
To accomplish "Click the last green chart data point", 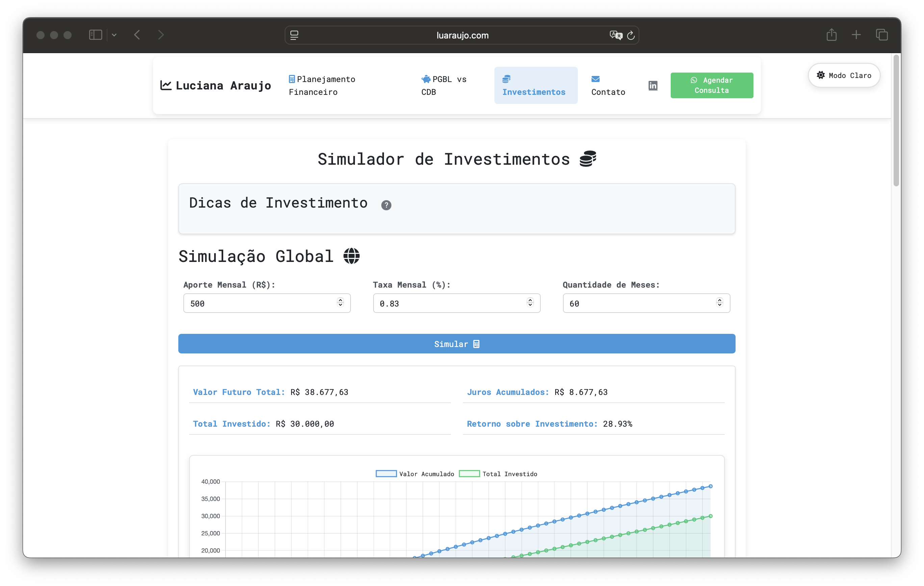I will tap(710, 516).
